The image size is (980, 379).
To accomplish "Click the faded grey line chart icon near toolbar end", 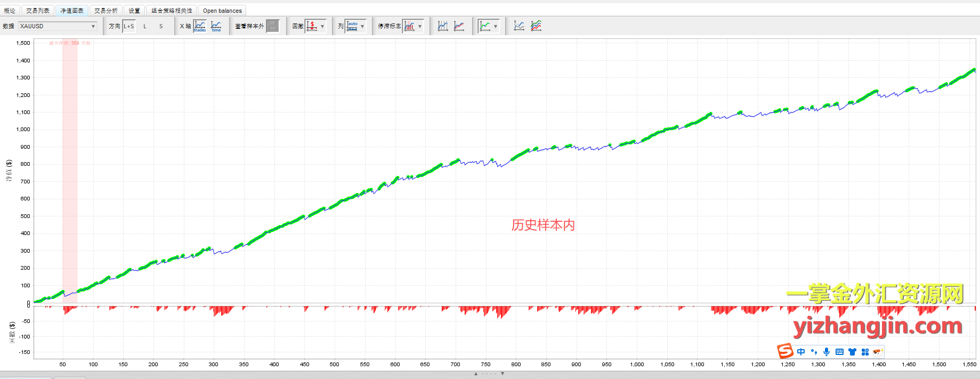I will pyautogui.click(x=519, y=26).
